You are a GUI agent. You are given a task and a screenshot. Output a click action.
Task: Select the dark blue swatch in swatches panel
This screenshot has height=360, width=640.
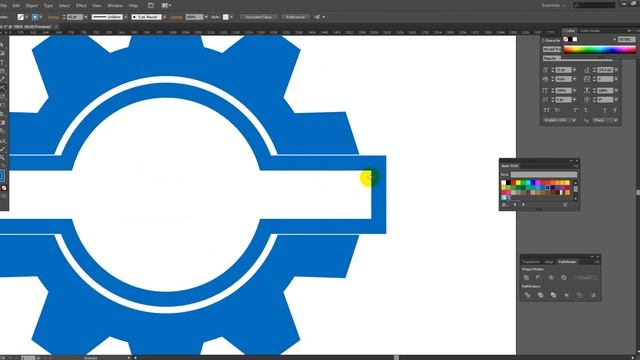548,188
